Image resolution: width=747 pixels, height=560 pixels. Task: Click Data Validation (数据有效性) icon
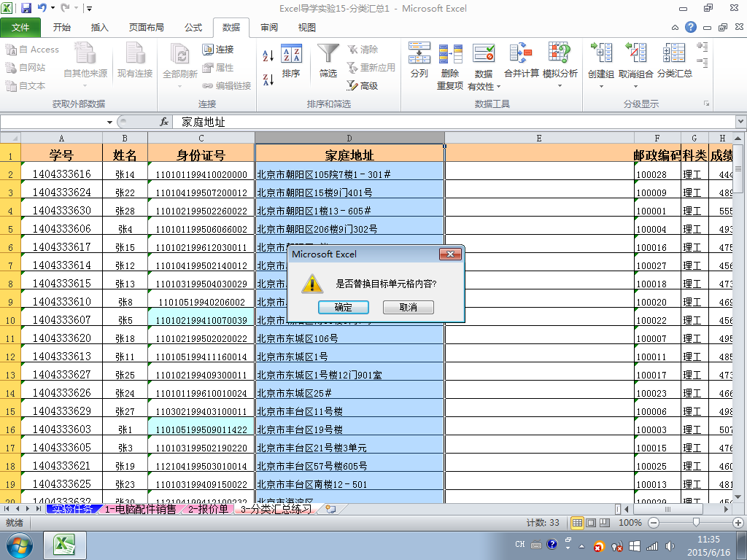click(484, 53)
